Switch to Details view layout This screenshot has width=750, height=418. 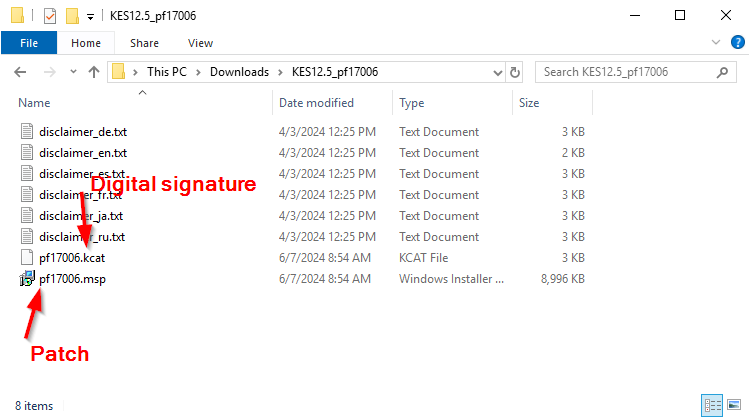pos(713,405)
